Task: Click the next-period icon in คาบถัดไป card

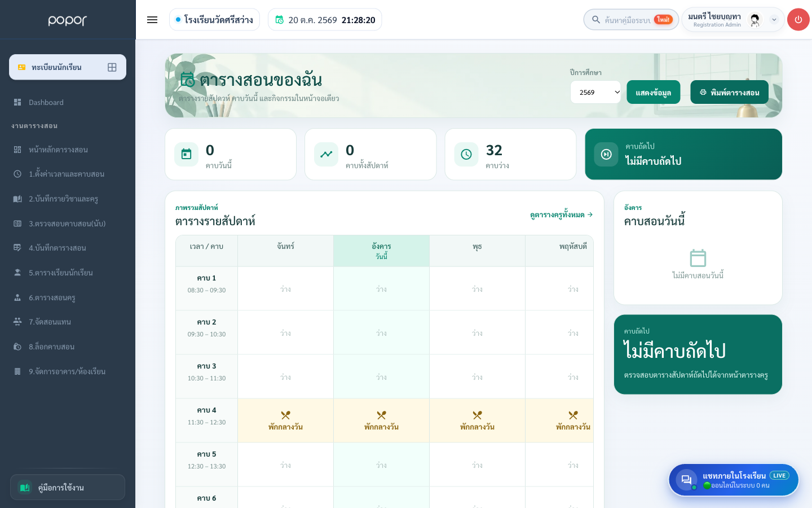Action: pos(606,154)
